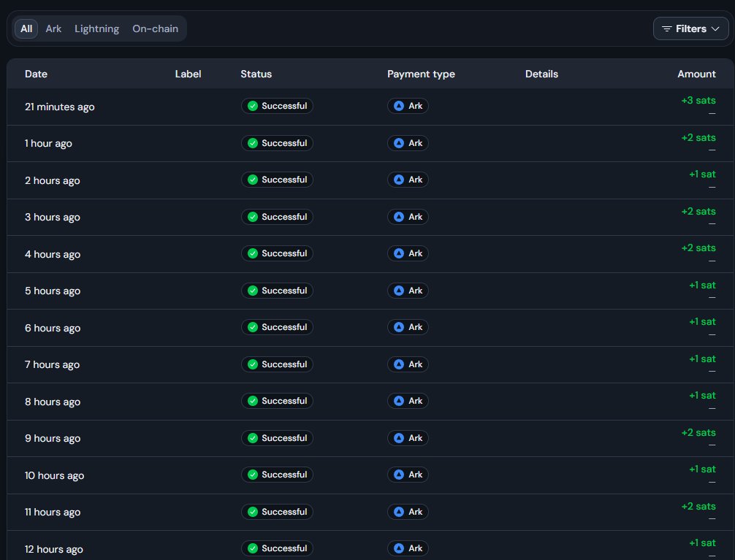Click the +3 sats amount
This screenshot has height=560, width=735.
point(698,100)
